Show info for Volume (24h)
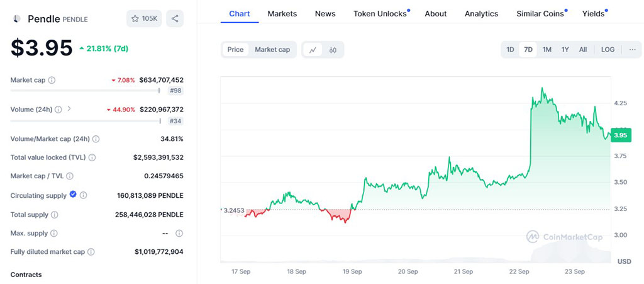This screenshot has height=284, width=644. (58, 110)
